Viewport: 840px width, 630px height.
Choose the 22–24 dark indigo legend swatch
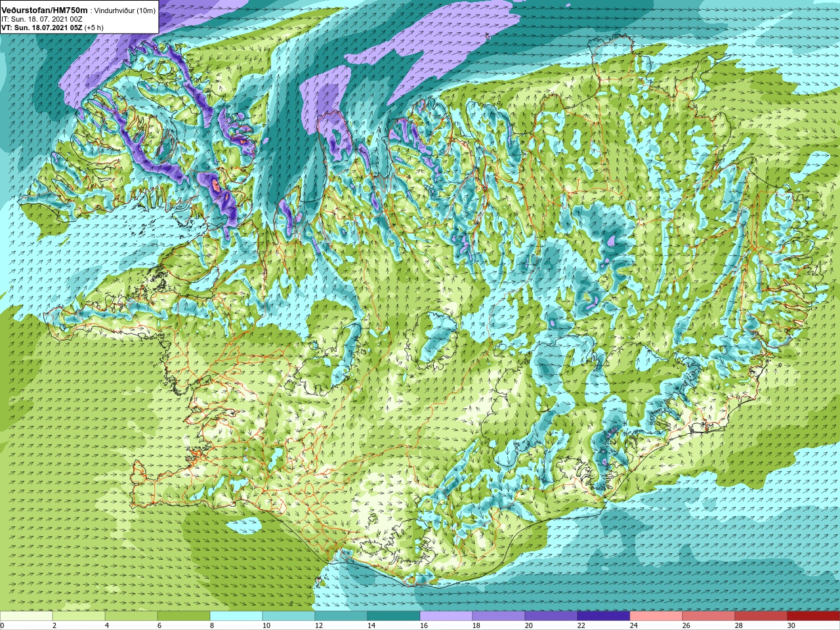click(x=604, y=616)
